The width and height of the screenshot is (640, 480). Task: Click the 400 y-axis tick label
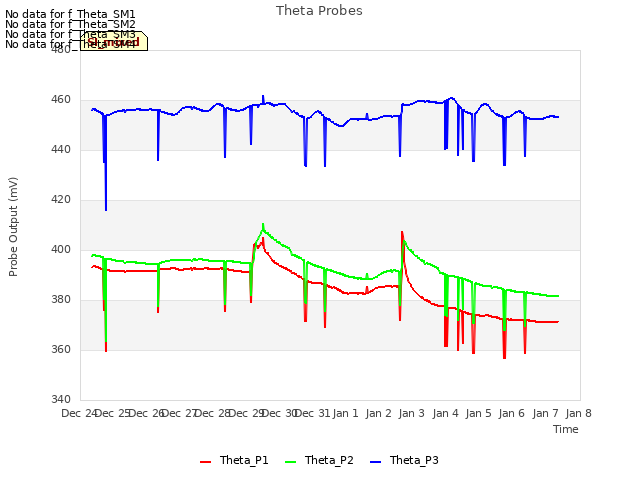coord(61,249)
